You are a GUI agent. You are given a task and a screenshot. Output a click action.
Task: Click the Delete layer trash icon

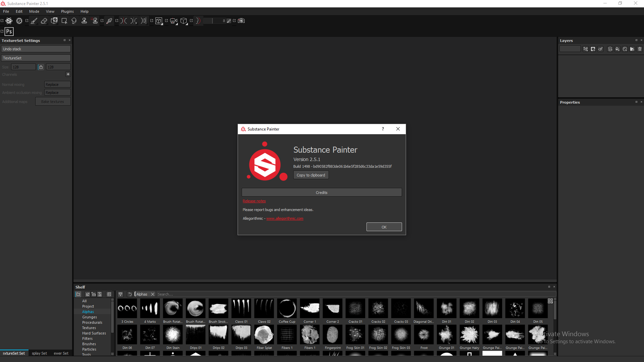[x=640, y=49]
